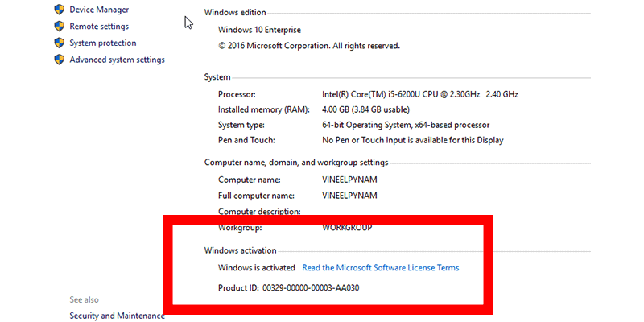Read the Microsoft Software License Terms

pyautogui.click(x=380, y=267)
